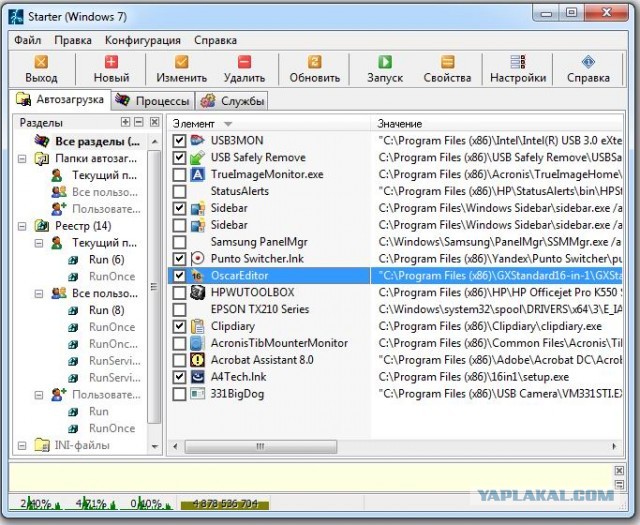Image resolution: width=640 pixels, height=525 pixels.
Task: Click collapse-all minus icon in Разделы header
Action: [x=139, y=122]
